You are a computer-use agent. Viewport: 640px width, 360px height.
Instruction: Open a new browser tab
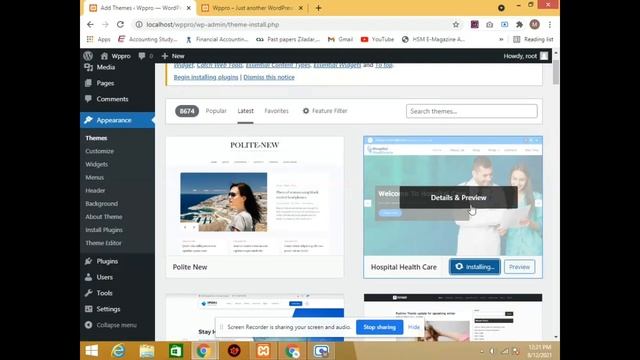tap(318, 8)
